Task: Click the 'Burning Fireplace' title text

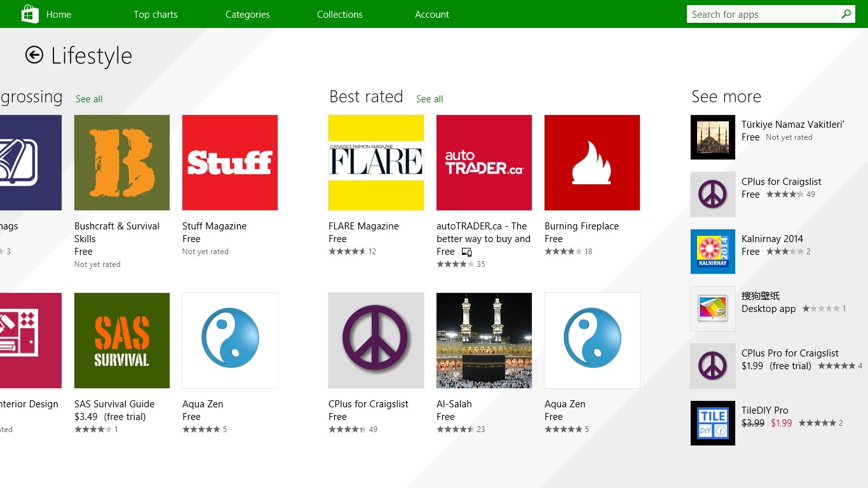Action: pos(581,226)
